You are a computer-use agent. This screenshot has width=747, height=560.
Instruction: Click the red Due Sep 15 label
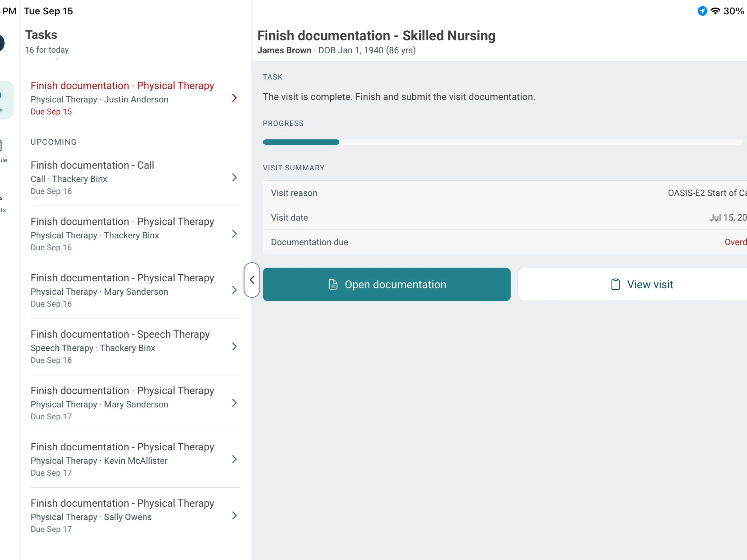click(51, 112)
